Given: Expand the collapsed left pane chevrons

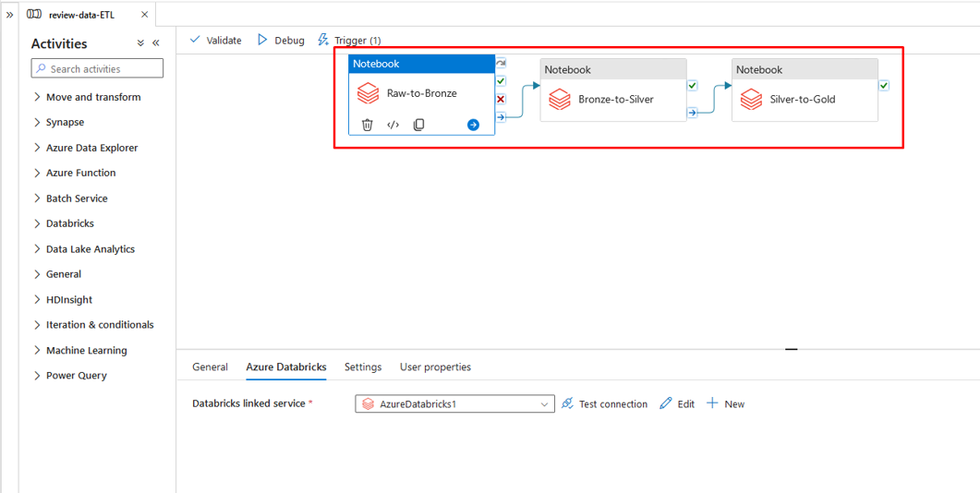Looking at the screenshot, I should pyautogui.click(x=9, y=15).
